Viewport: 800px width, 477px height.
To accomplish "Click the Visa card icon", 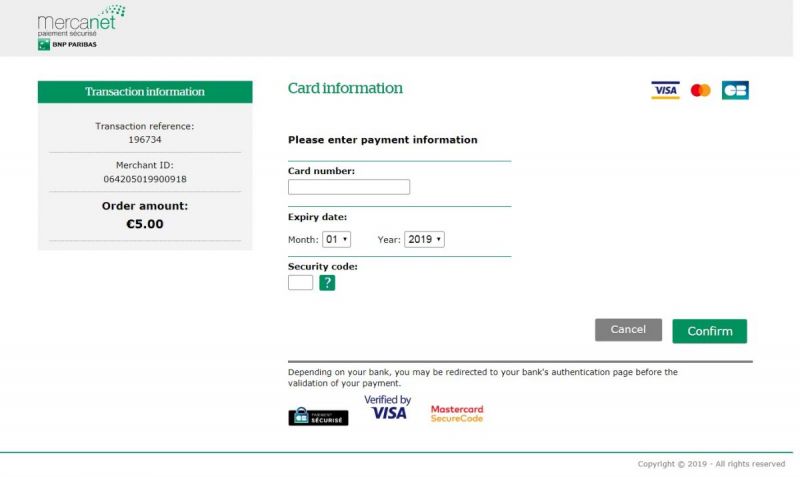I will point(665,90).
